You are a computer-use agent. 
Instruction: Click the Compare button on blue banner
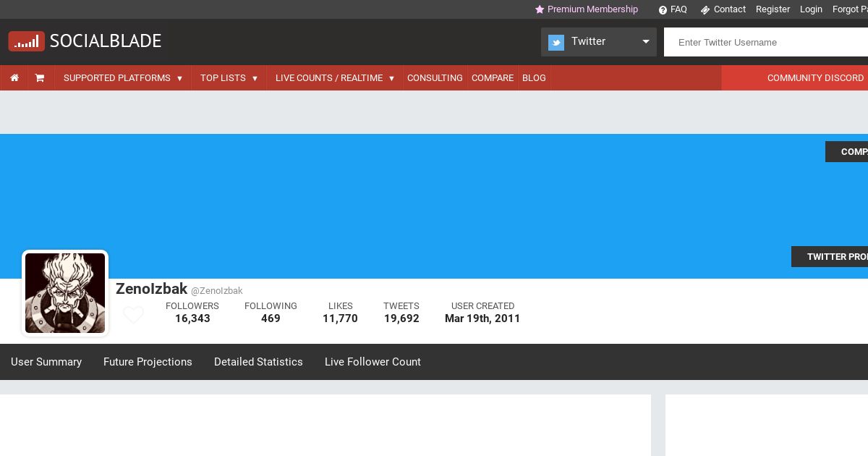tap(847, 152)
